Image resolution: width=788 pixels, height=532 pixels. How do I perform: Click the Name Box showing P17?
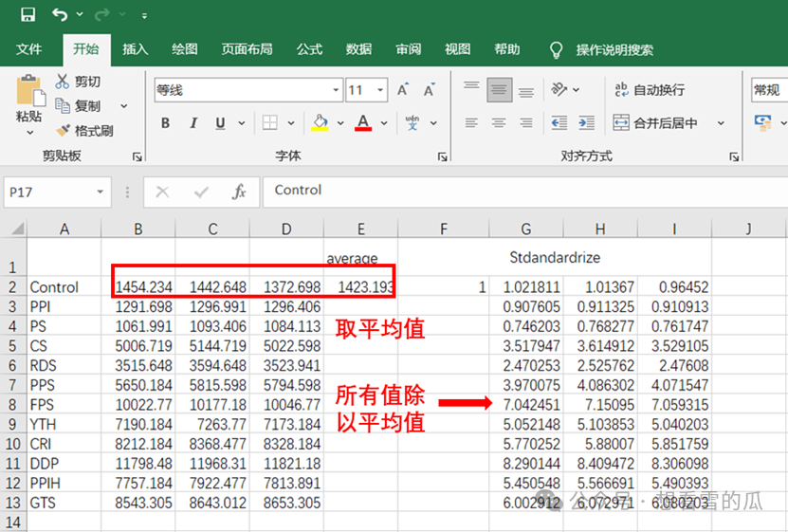(57, 192)
